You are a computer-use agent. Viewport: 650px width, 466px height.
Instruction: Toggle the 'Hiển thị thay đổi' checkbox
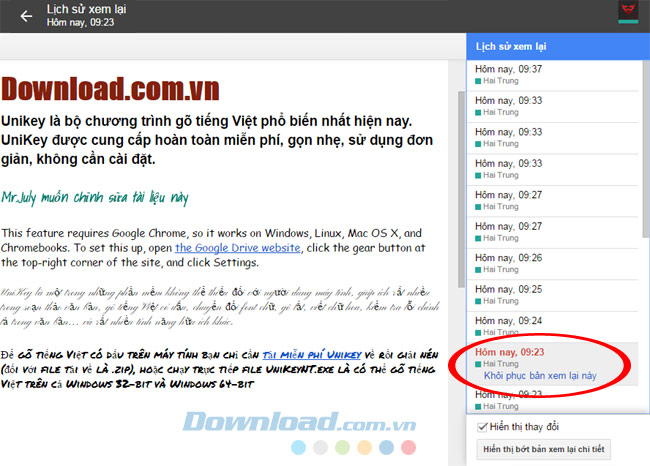(482, 427)
